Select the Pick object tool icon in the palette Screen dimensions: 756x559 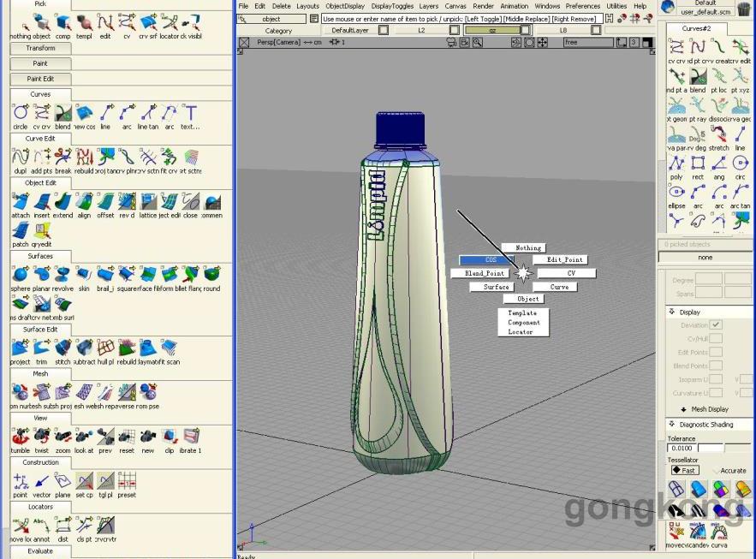[41, 22]
